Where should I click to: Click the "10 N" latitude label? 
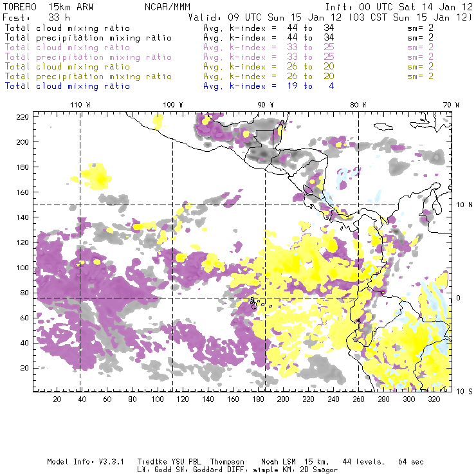pos(464,205)
